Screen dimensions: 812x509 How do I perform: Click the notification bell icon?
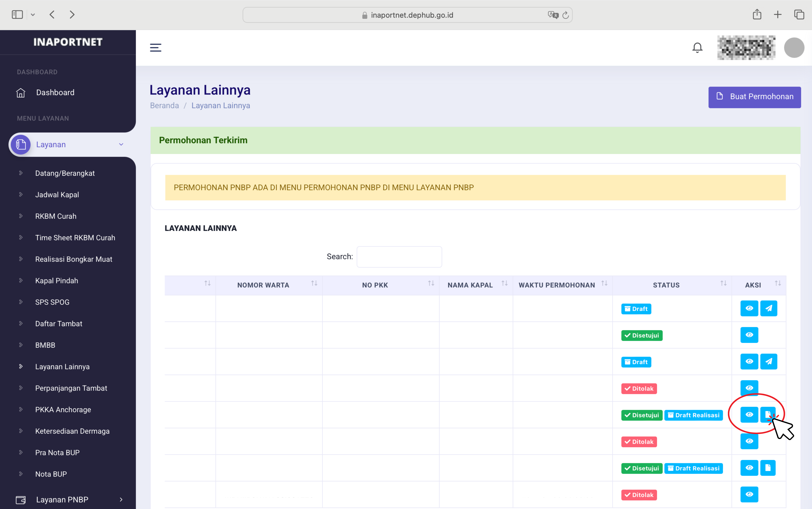tap(697, 47)
